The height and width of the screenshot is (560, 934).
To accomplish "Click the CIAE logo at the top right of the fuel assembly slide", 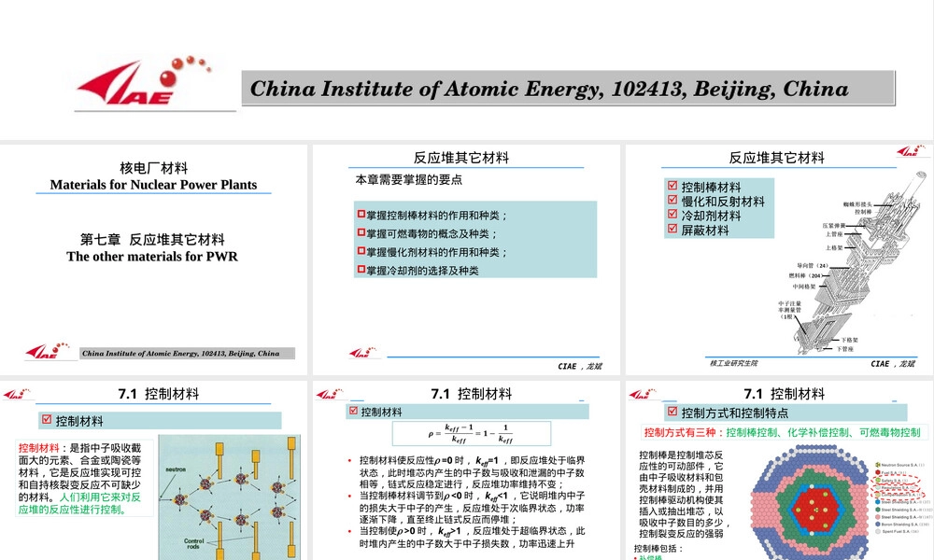I will tap(912, 150).
